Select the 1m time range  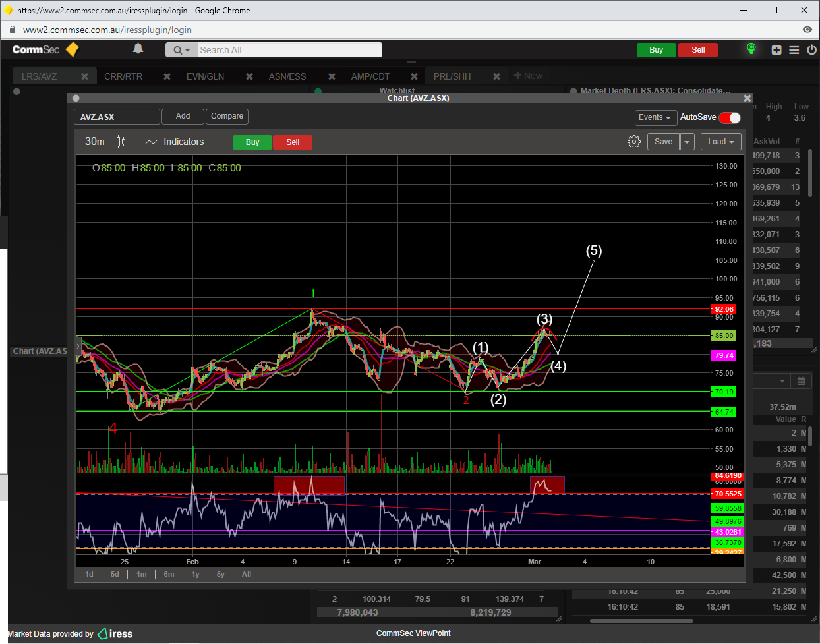[x=141, y=574]
